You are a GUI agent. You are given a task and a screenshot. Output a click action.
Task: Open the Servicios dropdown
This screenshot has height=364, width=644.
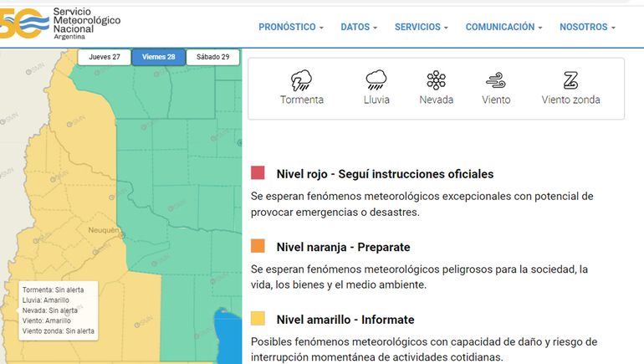click(x=421, y=28)
